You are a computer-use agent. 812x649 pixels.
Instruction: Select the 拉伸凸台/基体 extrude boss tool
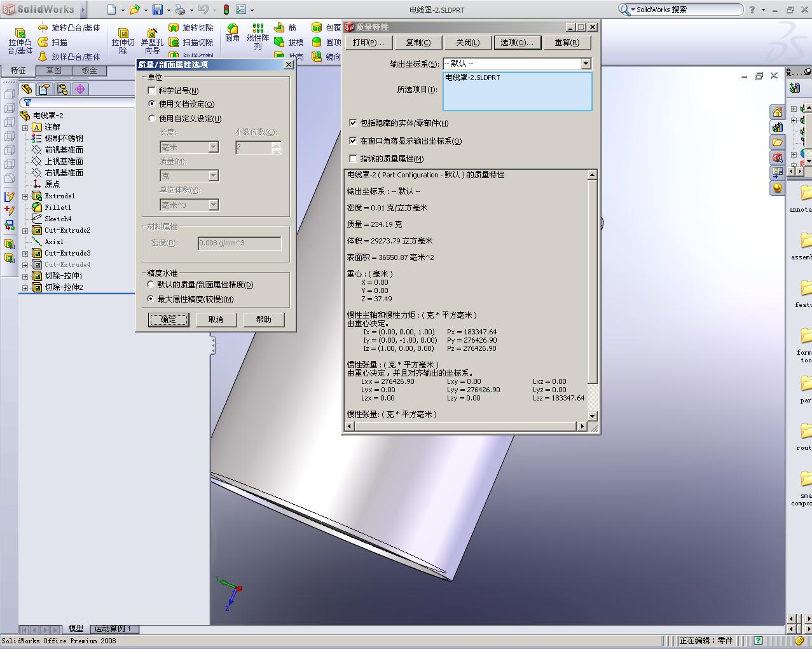(20, 41)
